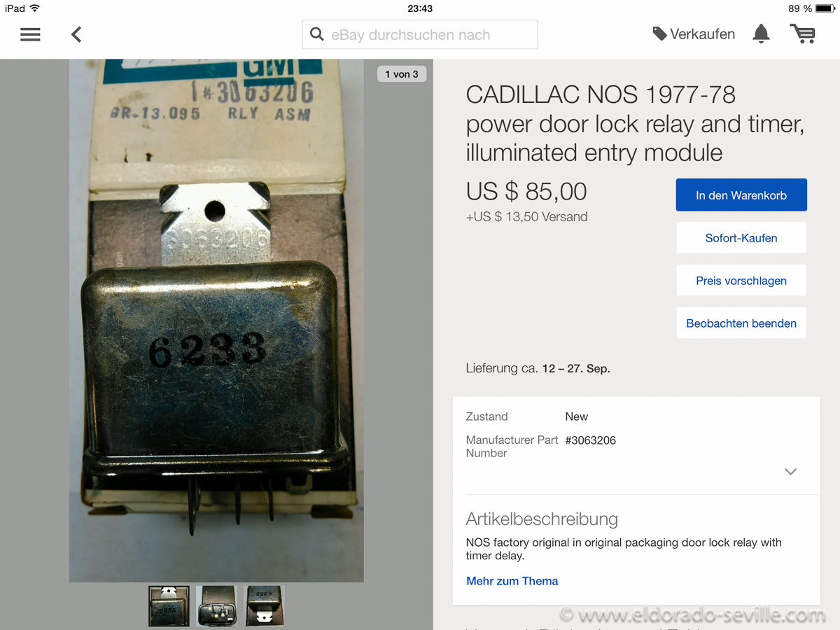
Task: Go back with the left arrow
Action: click(76, 34)
